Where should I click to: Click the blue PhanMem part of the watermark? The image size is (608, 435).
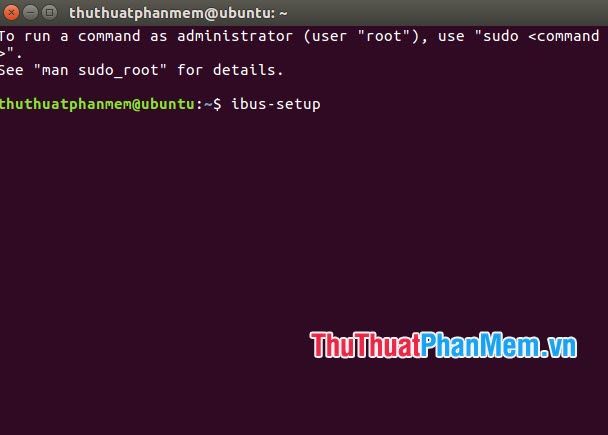pos(480,345)
